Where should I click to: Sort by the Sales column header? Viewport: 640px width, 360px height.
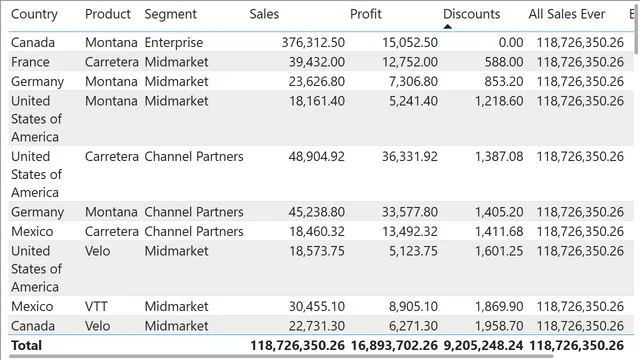pos(264,14)
